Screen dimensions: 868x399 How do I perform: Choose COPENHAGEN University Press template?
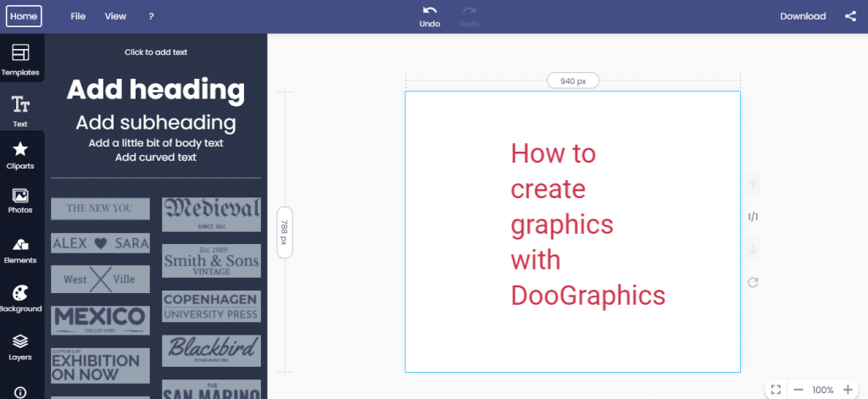[x=211, y=306]
